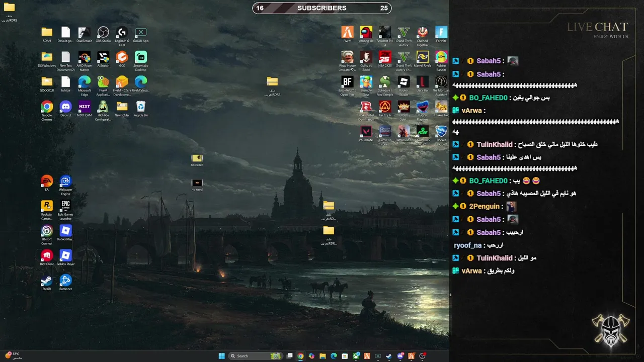This screenshot has width=644, height=362.
Task: Select the Wallpaper Engine shortcut
Action: point(65,185)
